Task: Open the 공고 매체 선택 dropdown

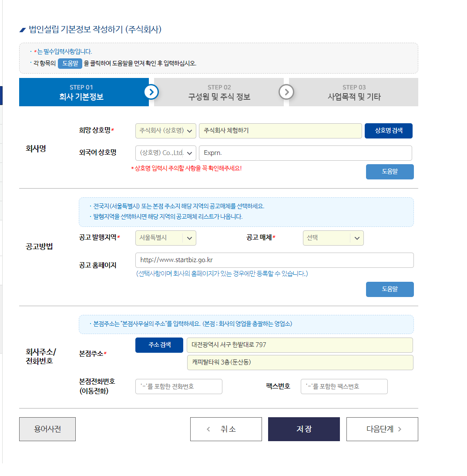Action: point(333,238)
